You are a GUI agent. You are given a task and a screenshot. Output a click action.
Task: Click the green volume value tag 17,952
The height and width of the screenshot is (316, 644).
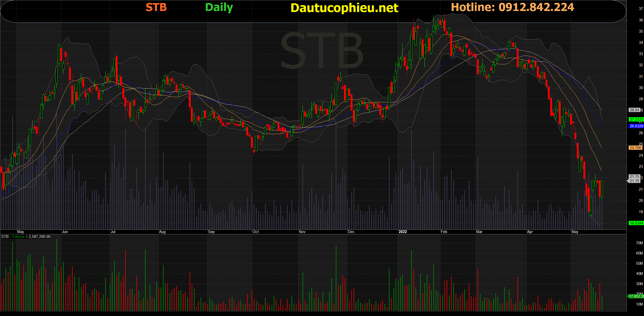tap(636, 296)
